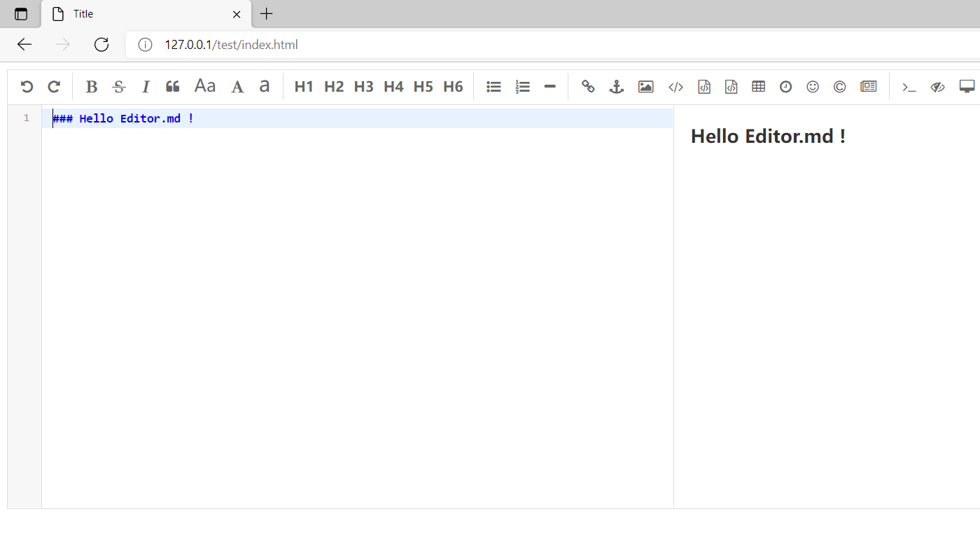This screenshot has width=980, height=558.
Task: Open the go-to-line terminal icon
Action: pyautogui.click(x=909, y=87)
